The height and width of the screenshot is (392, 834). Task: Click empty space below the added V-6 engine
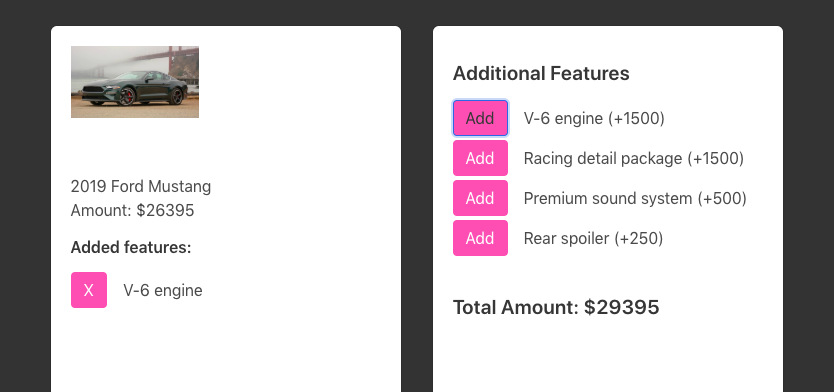click(x=226, y=351)
